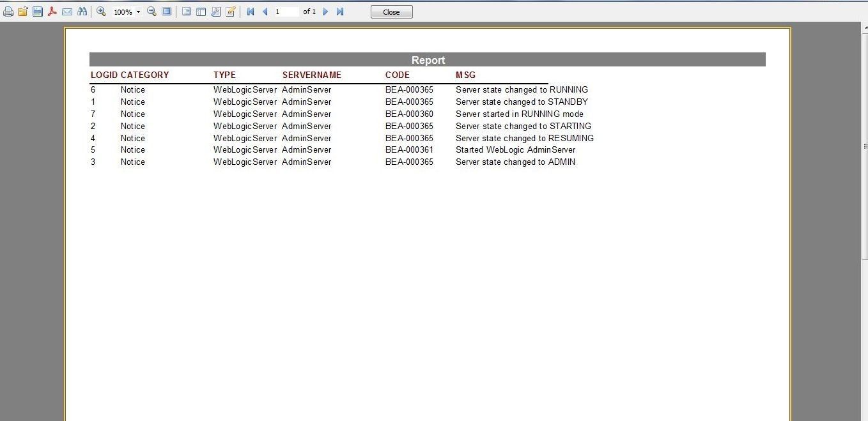
Task: Open page settings wrench icon
Action: point(215,11)
